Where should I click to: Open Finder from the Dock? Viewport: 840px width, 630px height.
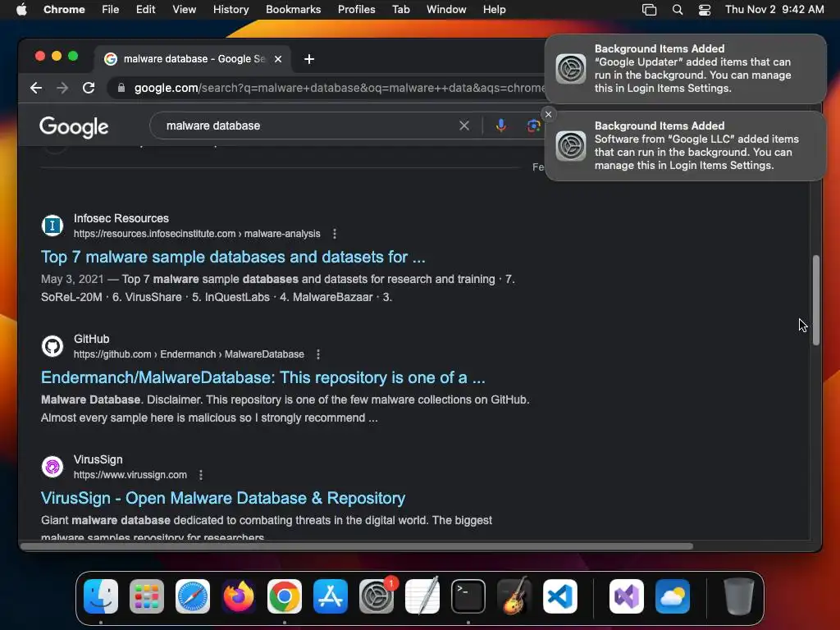101,596
